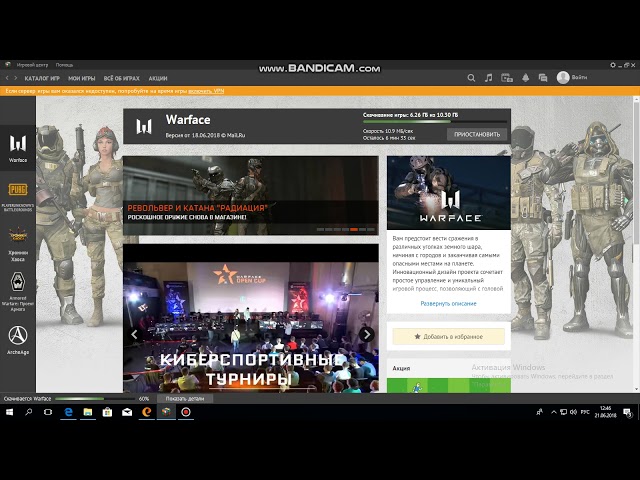Open the chat messages icon

(543, 78)
